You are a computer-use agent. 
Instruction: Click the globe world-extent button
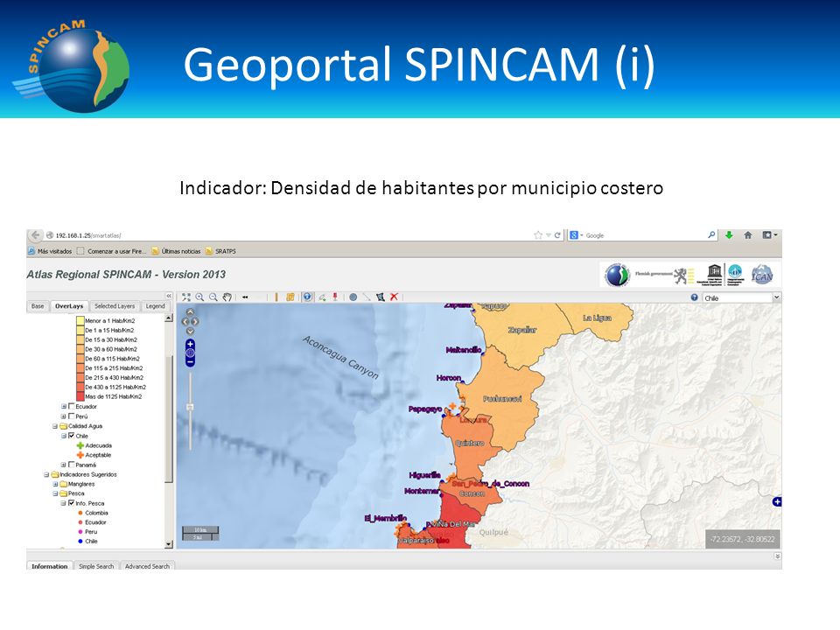(190, 353)
